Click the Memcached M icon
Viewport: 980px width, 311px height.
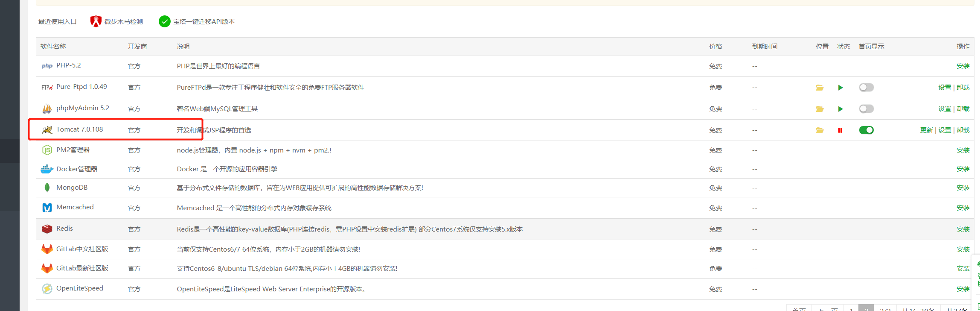coord(47,208)
